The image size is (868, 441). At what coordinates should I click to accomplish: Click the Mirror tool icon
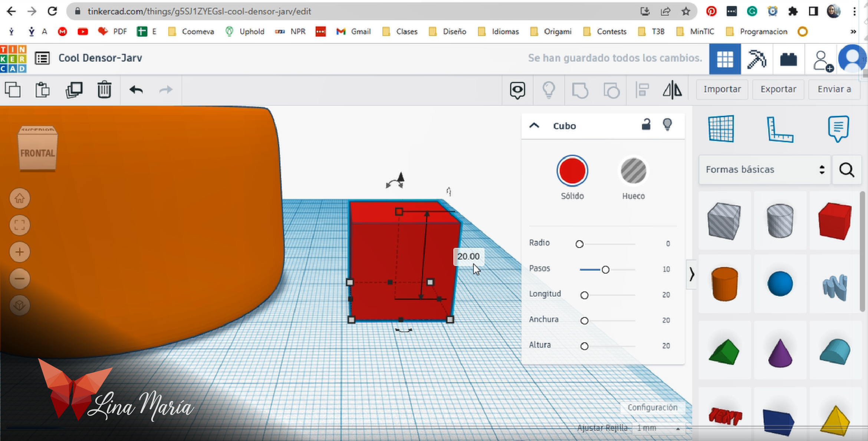point(672,90)
